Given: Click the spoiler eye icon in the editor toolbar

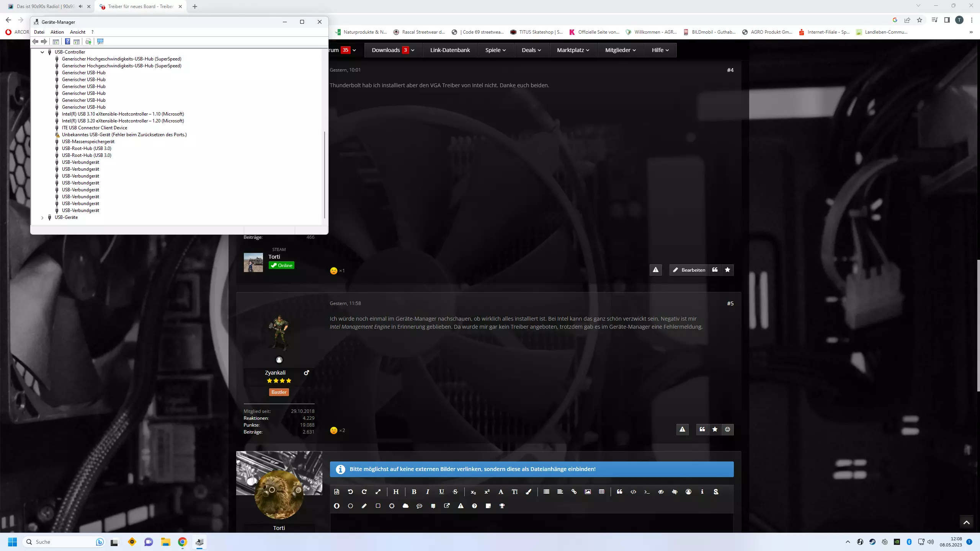Looking at the screenshot, I should pos(661,492).
